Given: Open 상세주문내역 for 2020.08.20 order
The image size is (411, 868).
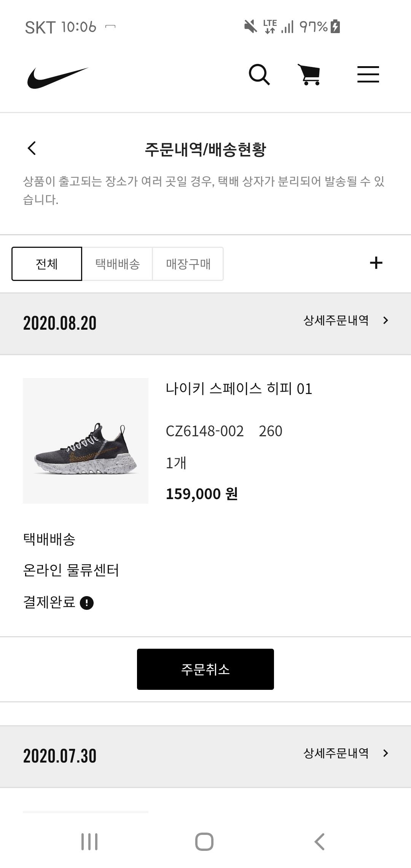Looking at the screenshot, I should pyautogui.click(x=346, y=321).
